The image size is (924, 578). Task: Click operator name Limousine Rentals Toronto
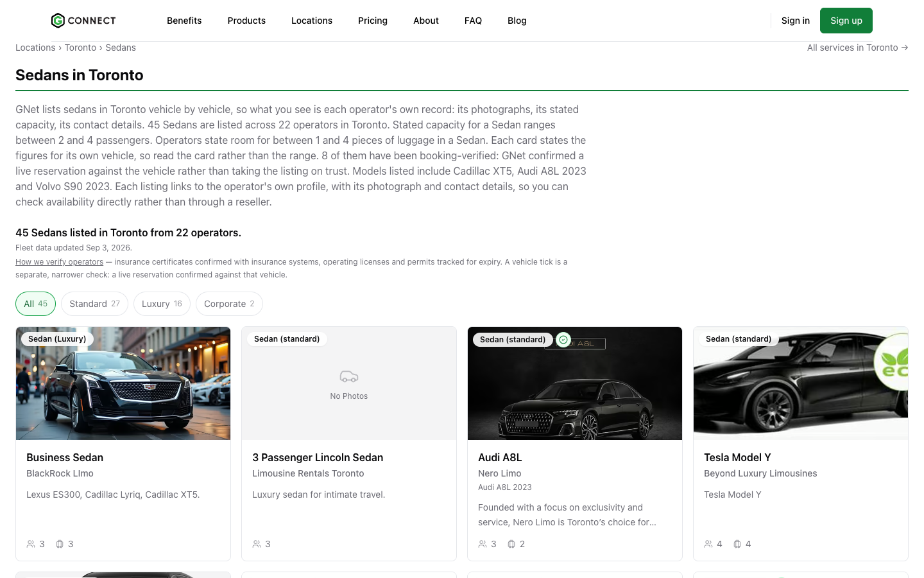(x=308, y=473)
